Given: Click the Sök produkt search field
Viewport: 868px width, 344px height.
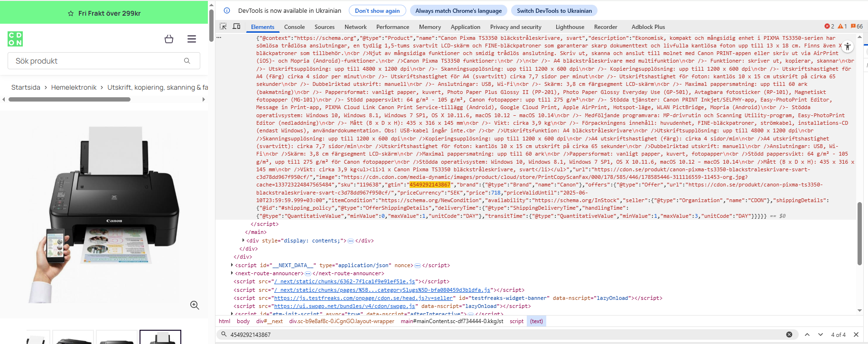Looking at the screenshot, I should pos(103,61).
